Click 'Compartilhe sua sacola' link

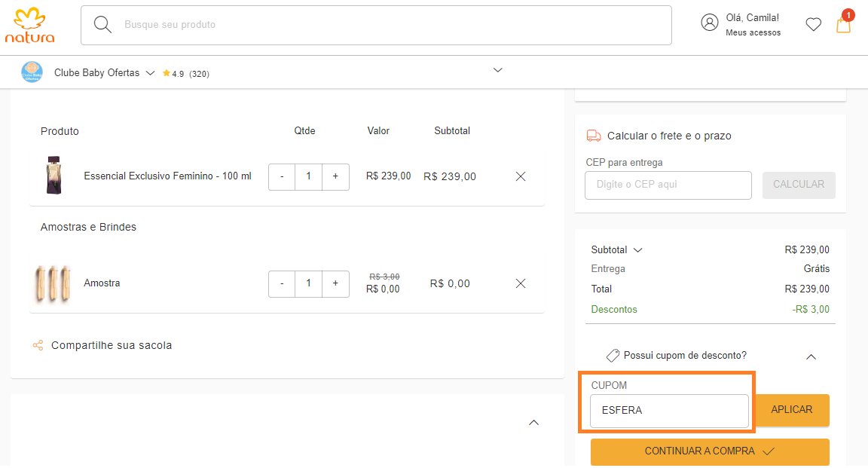click(x=112, y=346)
